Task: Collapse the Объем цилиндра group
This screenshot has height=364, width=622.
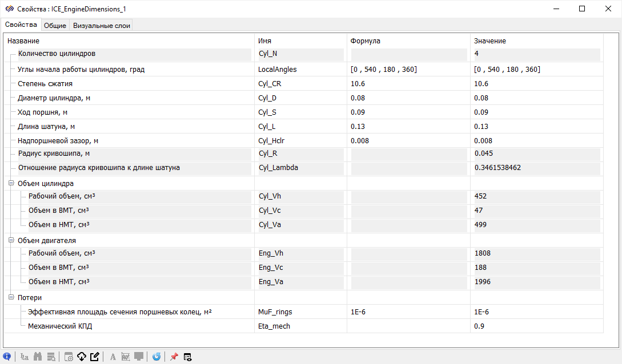Action: (11, 184)
